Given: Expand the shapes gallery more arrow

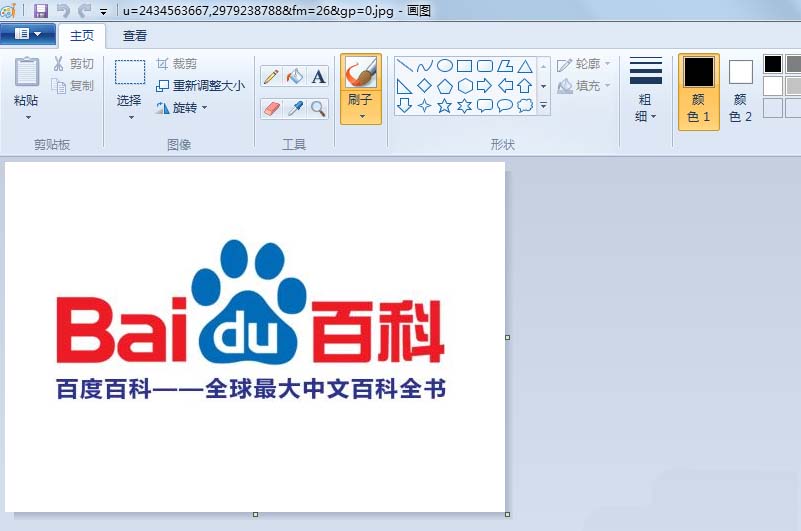Looking at the screenshot, I should click(544, 106).
